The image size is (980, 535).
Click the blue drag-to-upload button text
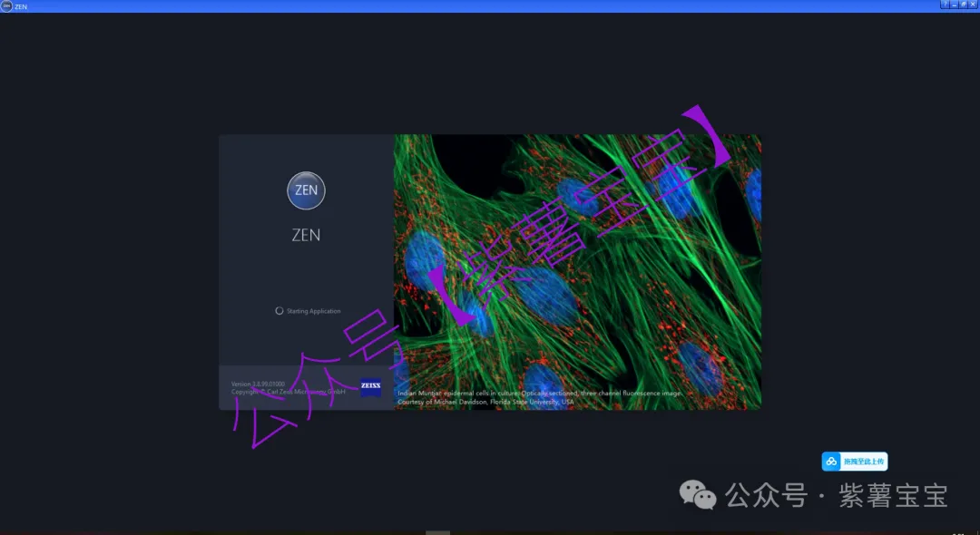click(x=863, y=462)
